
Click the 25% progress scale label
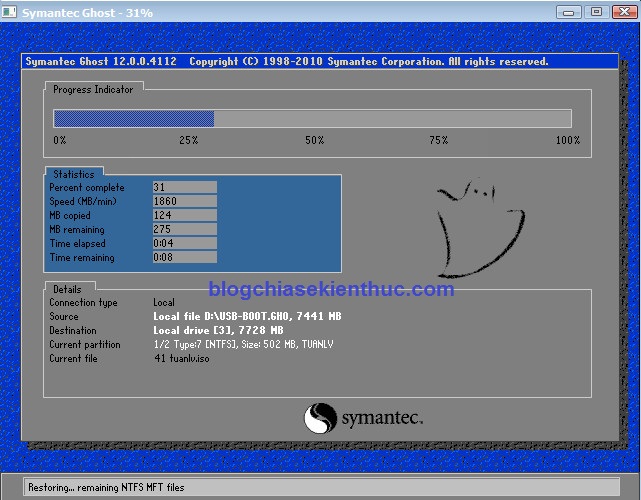[x=189, y=140]
